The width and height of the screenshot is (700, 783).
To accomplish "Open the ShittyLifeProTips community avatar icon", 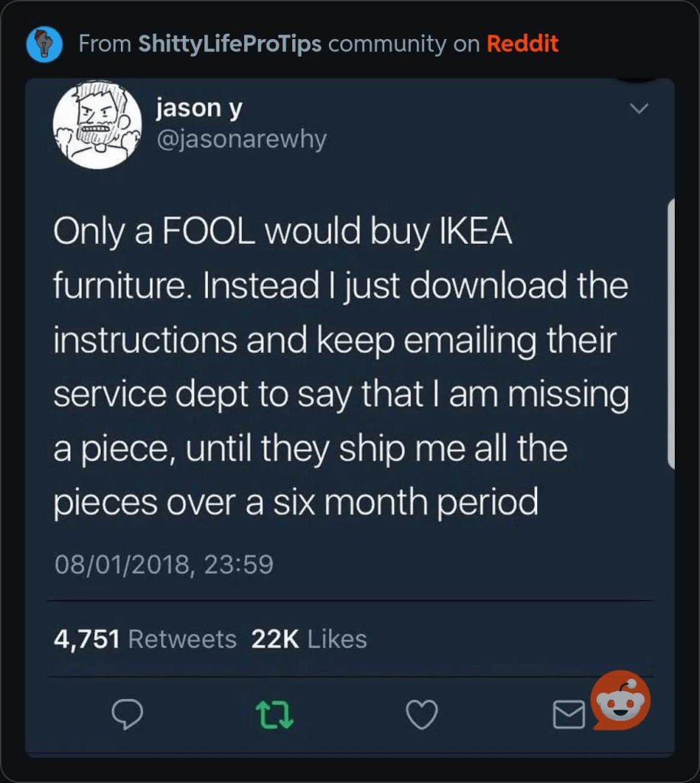I will point(44,44).
